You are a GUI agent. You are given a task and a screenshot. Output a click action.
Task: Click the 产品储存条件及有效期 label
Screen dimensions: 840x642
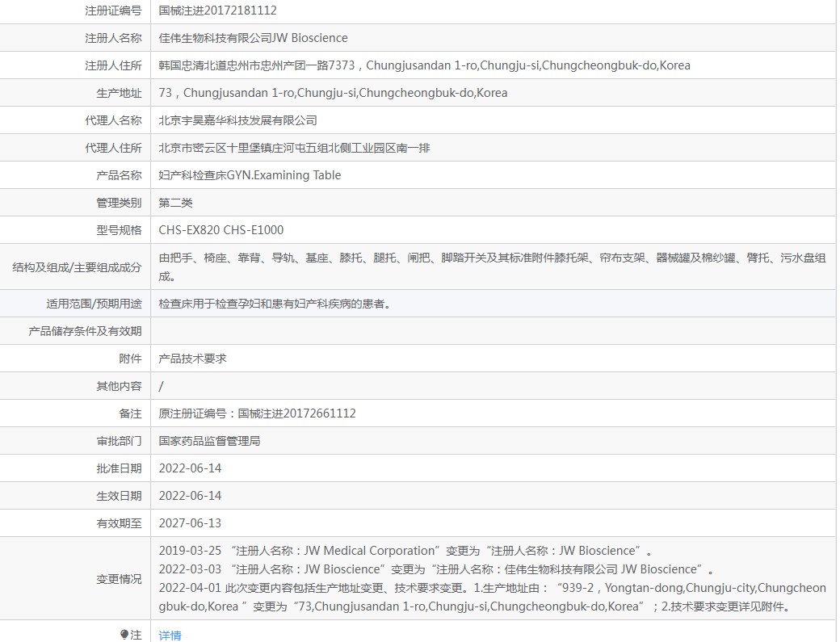pos(85,331)
